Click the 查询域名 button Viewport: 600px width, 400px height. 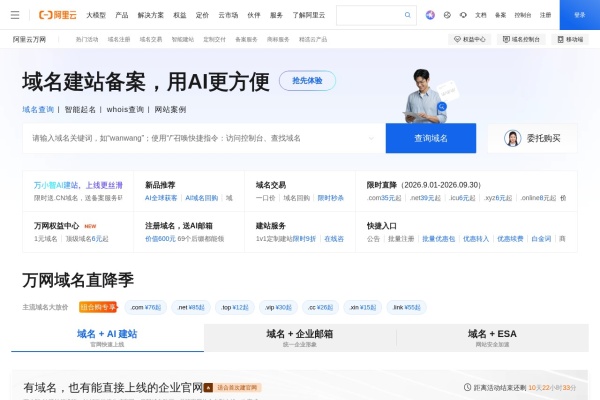[431, 138]
